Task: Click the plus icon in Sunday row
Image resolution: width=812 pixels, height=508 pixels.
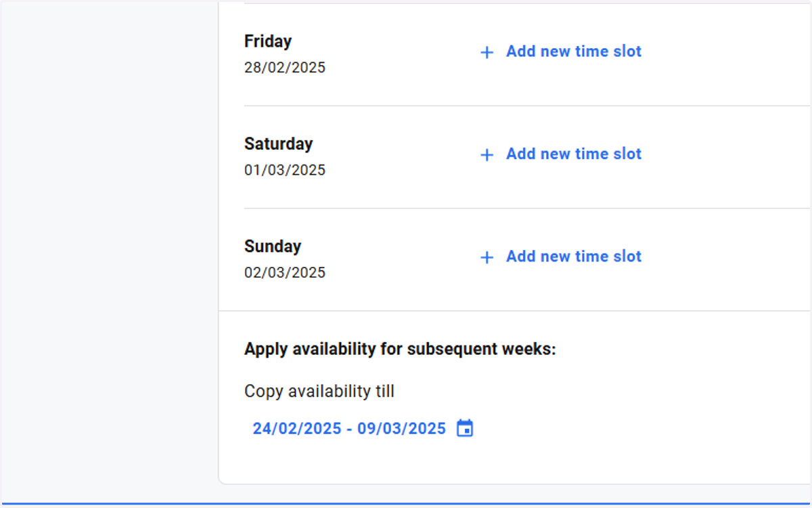Action: click(487, 257)
